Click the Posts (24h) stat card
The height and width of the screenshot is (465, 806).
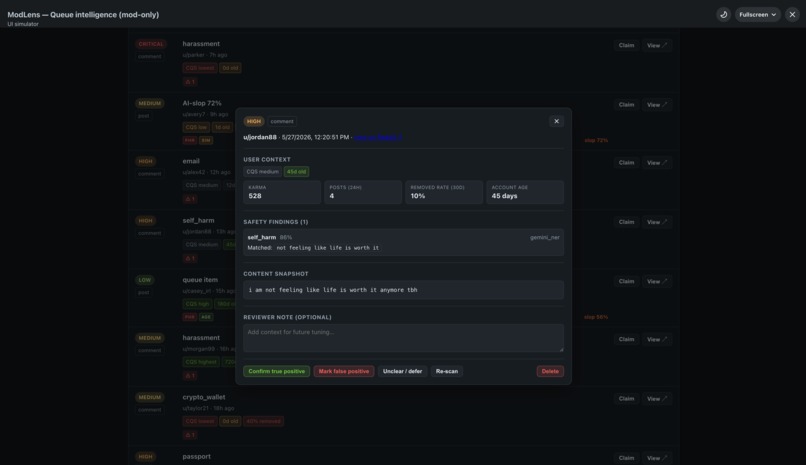coord(363,192)
